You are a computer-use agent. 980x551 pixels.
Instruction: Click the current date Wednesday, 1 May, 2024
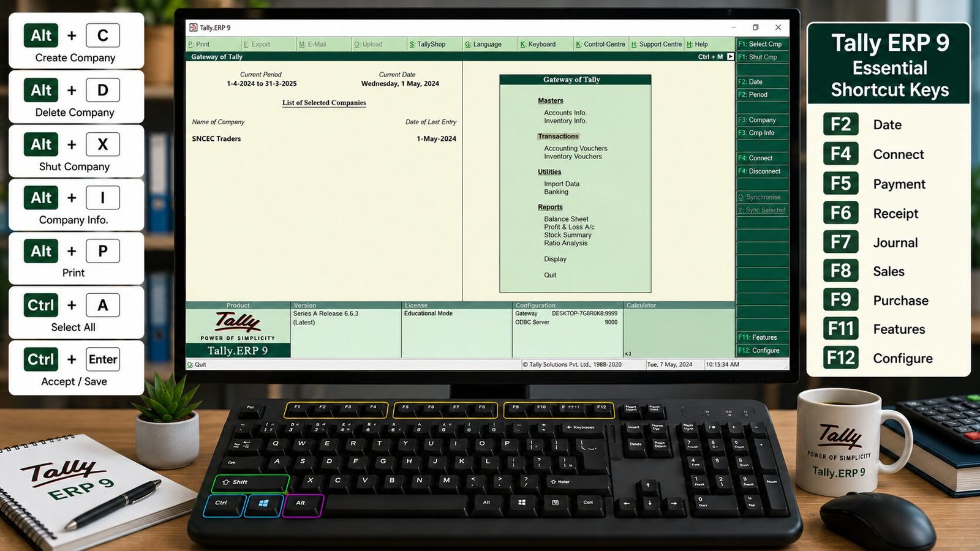400,84
